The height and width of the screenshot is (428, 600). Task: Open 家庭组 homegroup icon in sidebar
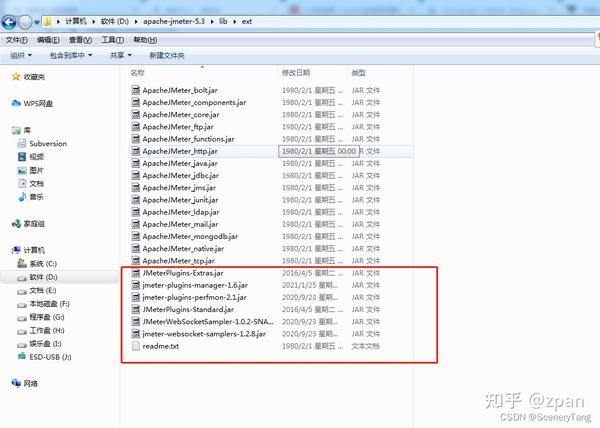pos(16,223)
